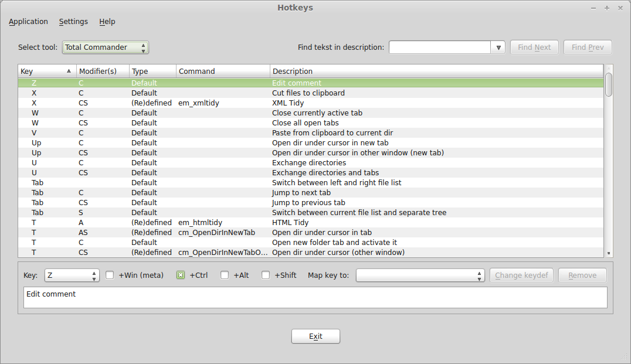Screen dimensions: 631x364
Task: Select the 'Exchange directories and tabs' row
Action: 311,172
